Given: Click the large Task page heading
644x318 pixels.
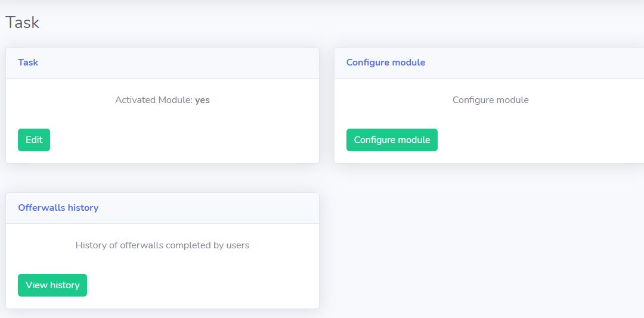Looking at the screenshot, I should tap(23, 23).
